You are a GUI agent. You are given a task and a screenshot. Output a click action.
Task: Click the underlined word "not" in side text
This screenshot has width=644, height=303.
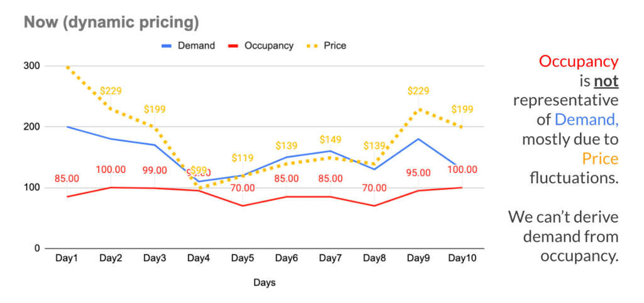click(606, 81)
